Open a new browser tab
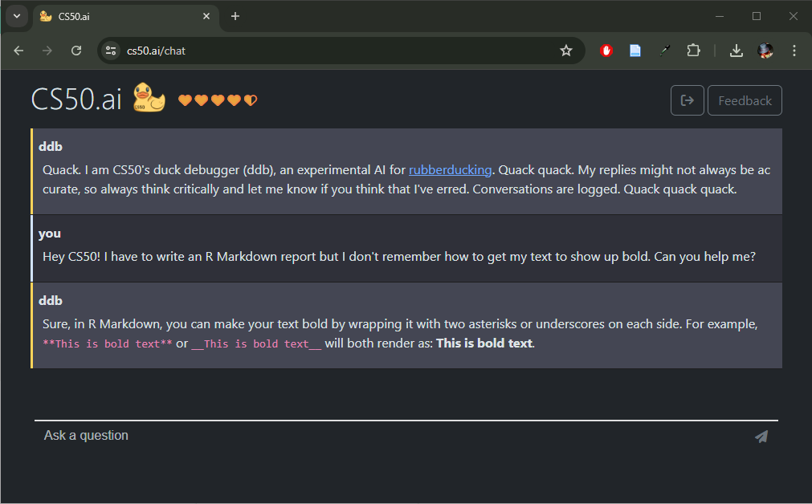The height and width of the screenshot is (504, 812). click(235, 17)
